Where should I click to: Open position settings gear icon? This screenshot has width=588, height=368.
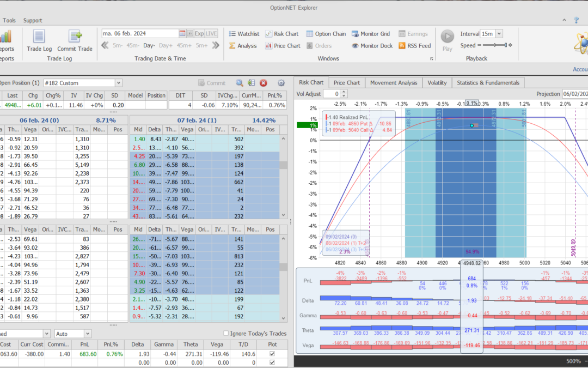pos(281,83)
